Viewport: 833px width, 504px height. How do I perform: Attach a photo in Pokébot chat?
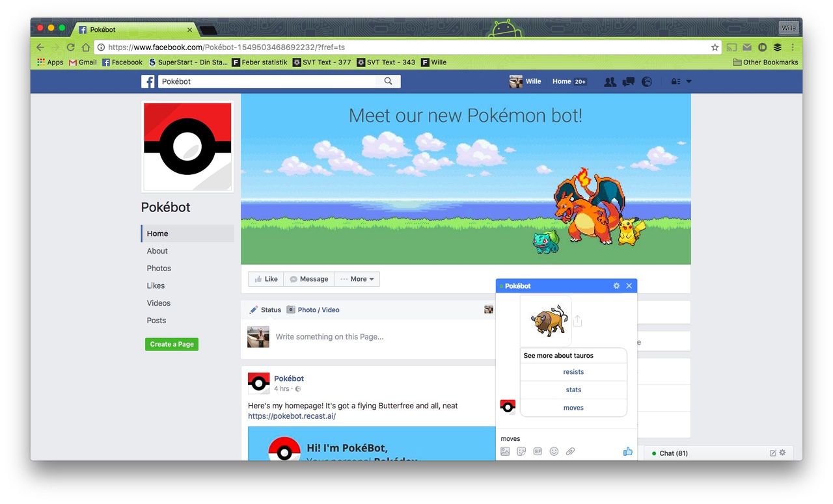[505, 451]
